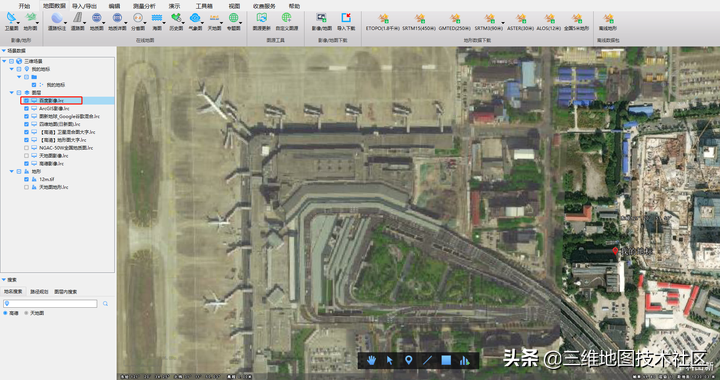
Task: Click the 气象图 weather map icon
Action: coord(195,18)
